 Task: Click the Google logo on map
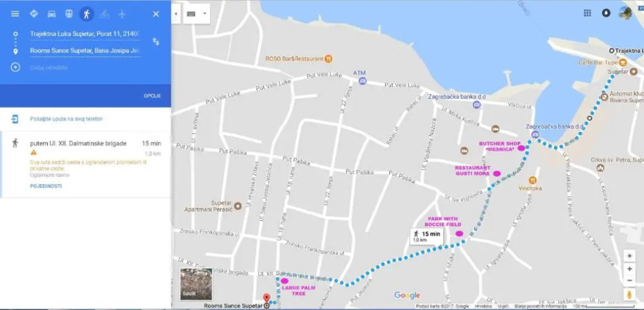[x=407, y=295]
